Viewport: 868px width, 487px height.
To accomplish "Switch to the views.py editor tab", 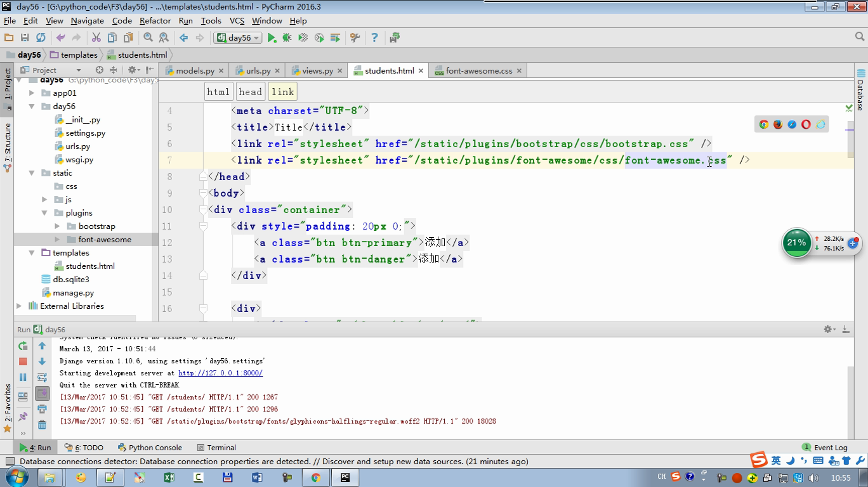I will click(317, 70).
